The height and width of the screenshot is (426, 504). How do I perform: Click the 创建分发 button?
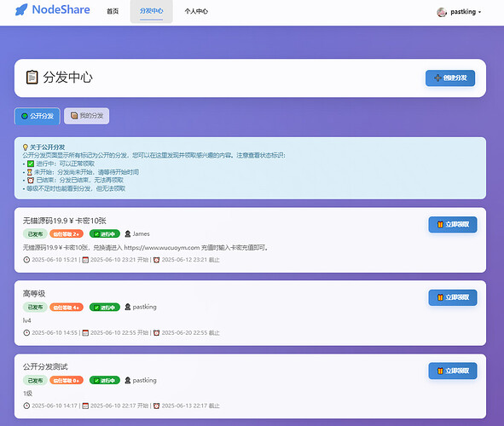click(450, 78)
